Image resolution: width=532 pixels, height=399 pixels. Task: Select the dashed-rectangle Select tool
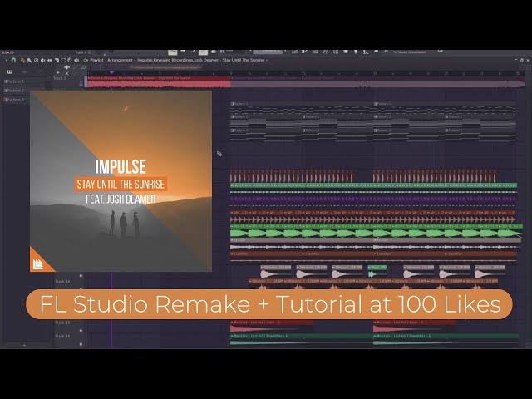[x=63, y=60]
